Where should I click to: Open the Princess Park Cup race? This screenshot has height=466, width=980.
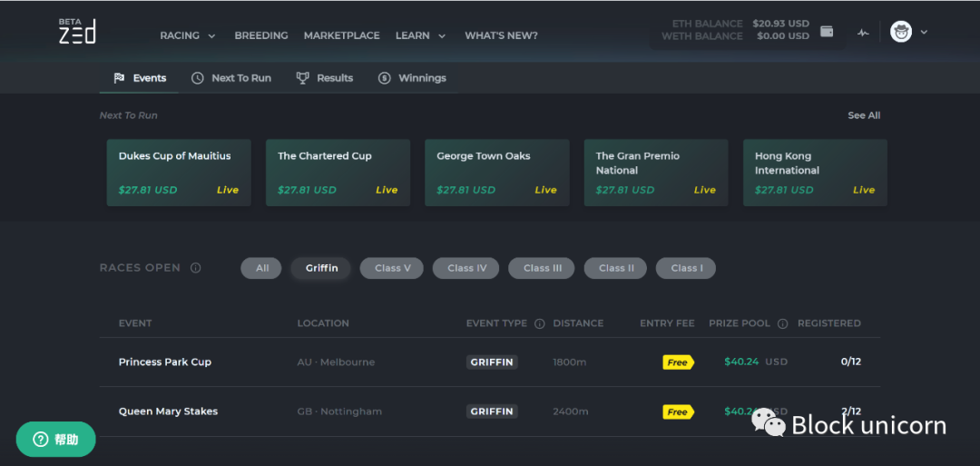(x=165, y=362)
